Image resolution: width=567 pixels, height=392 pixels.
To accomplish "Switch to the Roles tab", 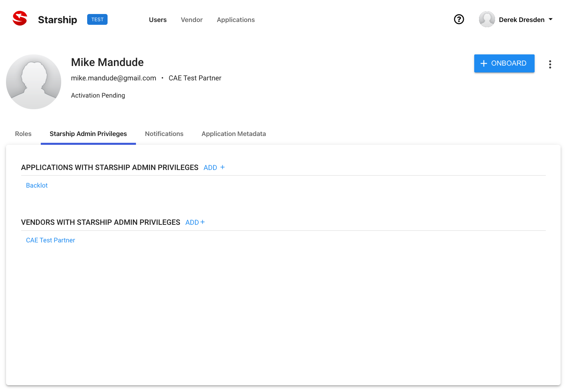I will pos(23,134).
